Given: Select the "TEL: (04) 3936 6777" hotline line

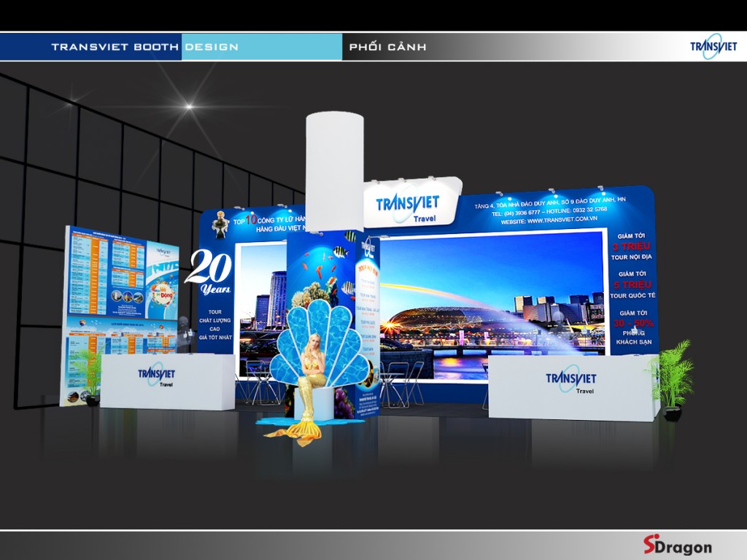Looking at the screenshot, I should pyautogui.click(x=549, y=211).
